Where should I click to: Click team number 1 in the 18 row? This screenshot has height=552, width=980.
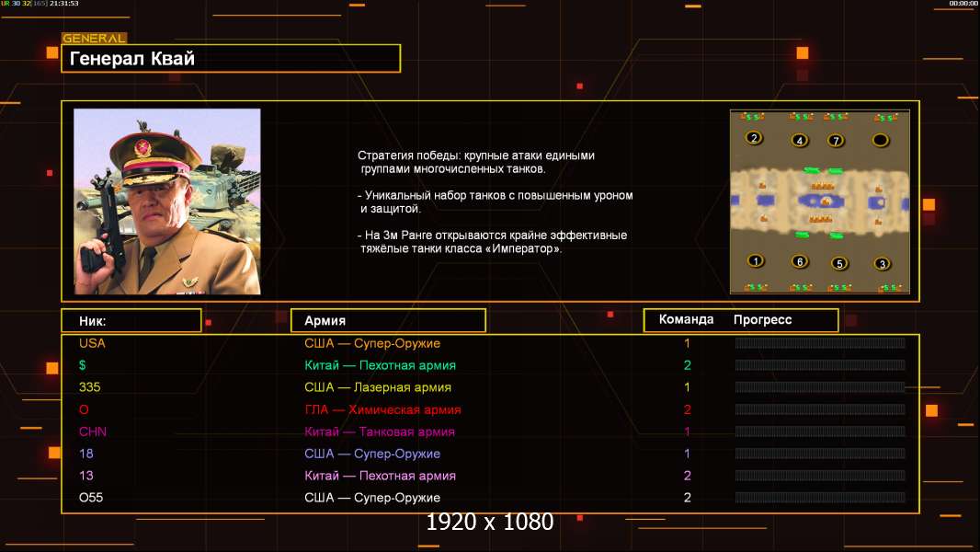pos(687,454)
